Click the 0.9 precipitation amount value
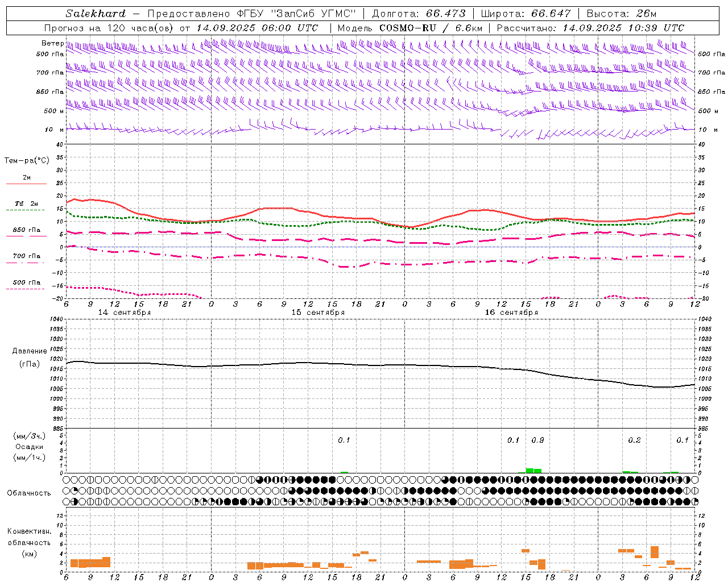This screenshot has width=728, height=582. tap(537, 440)
